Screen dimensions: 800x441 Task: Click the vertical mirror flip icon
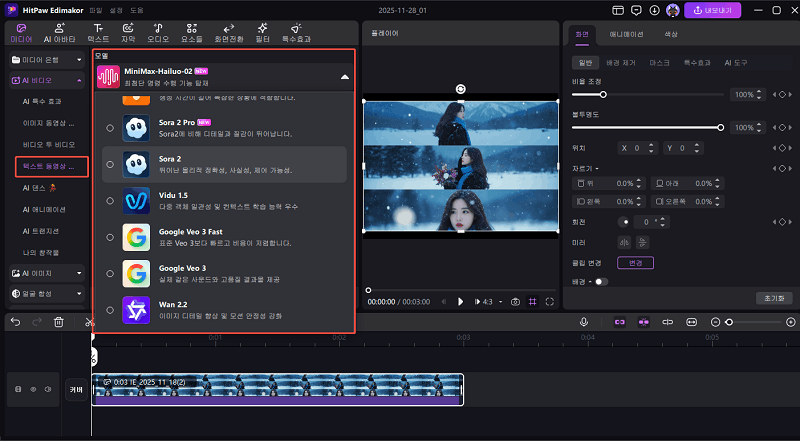[643, 242]
